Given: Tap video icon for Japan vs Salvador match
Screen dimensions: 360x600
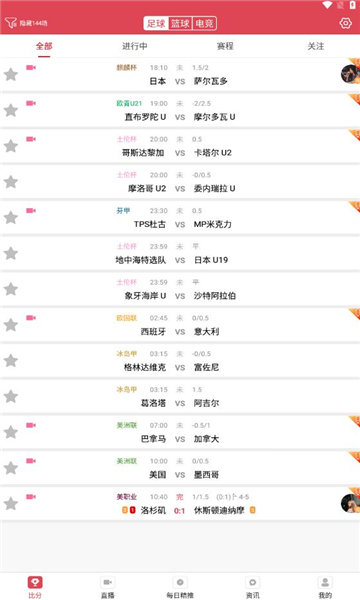Looking at the screenshot, I should point(31,68).
